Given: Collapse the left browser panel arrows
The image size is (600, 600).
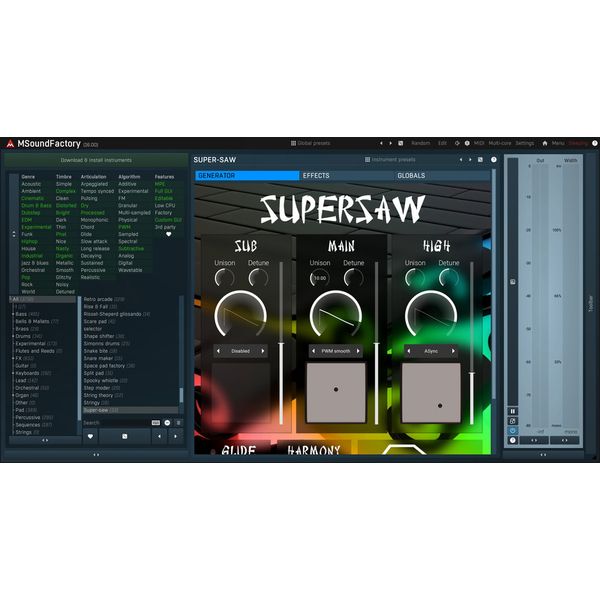Looking at the screenshot, I should (x=96, y=455).
